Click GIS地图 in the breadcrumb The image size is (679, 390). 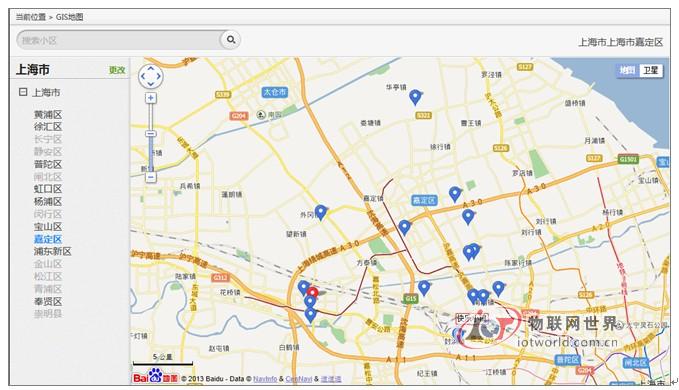(69, 17)
